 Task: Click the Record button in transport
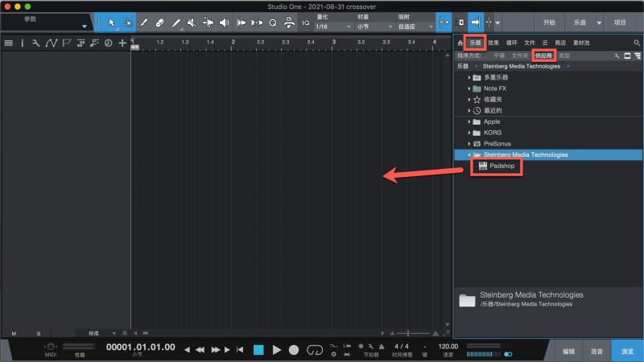coord(294,350)
